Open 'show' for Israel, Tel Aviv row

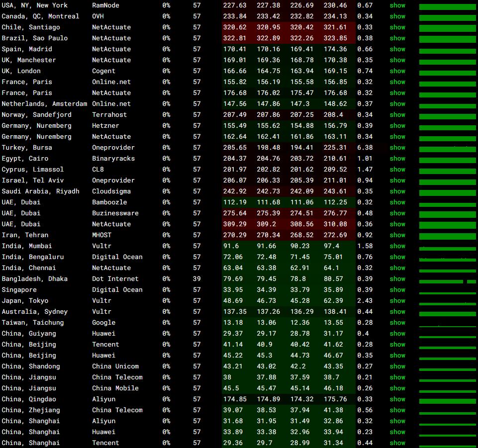point(397,180)
